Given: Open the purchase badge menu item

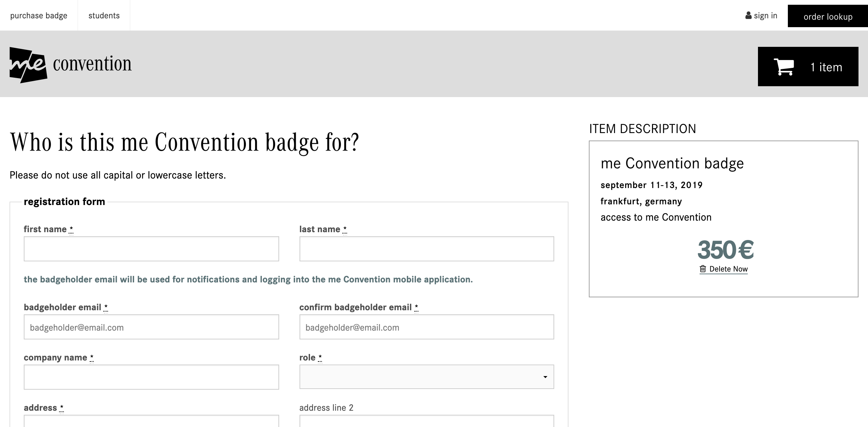Looking at the screenshot, I should [x=39, y=16].
